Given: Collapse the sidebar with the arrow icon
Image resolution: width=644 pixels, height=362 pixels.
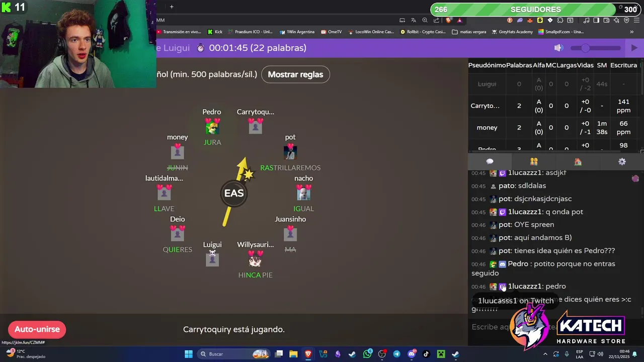Looking at the screenshot, I should (x=634, y=48).
